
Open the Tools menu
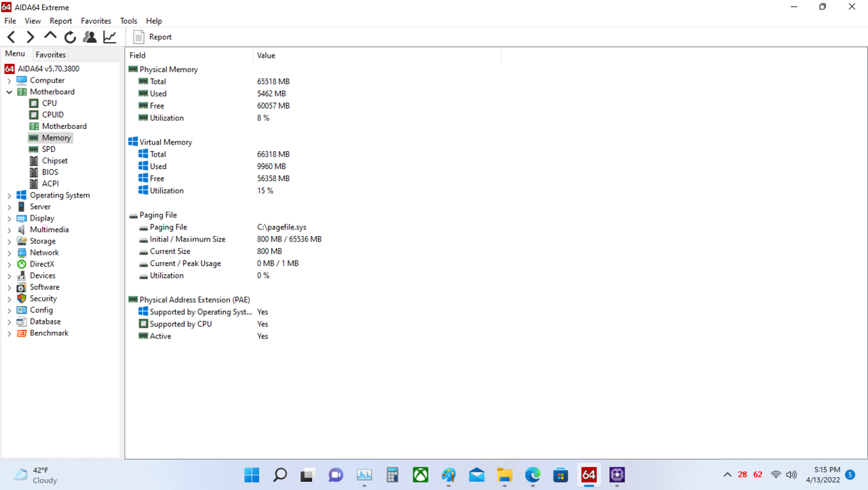pos(128,20)
